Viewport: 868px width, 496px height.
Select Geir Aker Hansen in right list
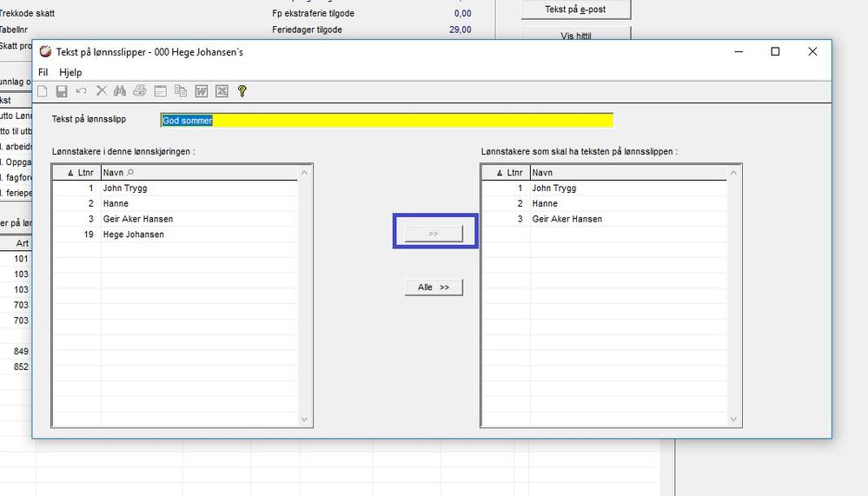567,219
